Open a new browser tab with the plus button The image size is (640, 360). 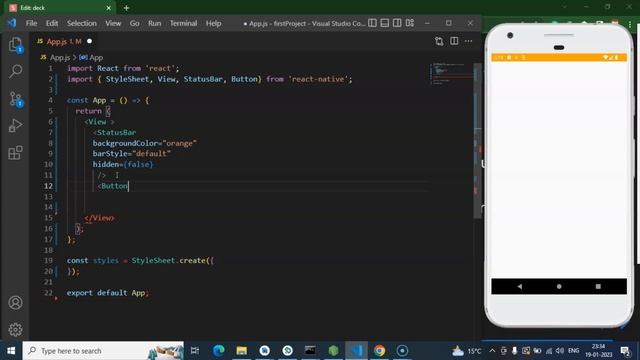126,8
